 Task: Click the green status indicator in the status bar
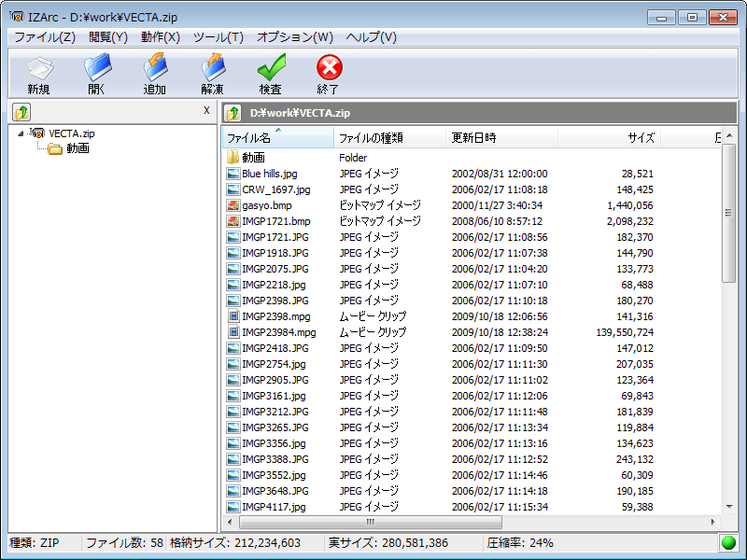coord(728,542)
